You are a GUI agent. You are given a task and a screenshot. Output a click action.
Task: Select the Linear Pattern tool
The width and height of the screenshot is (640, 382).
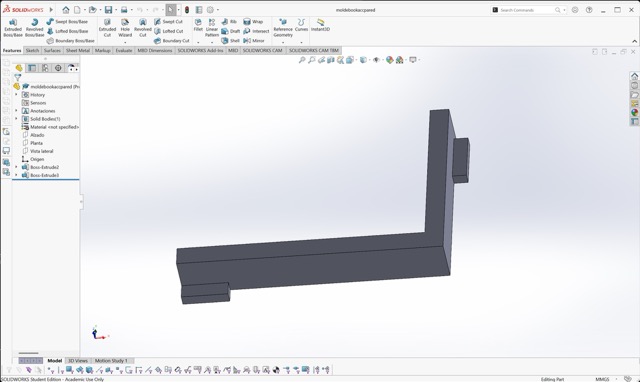[212, 28]
